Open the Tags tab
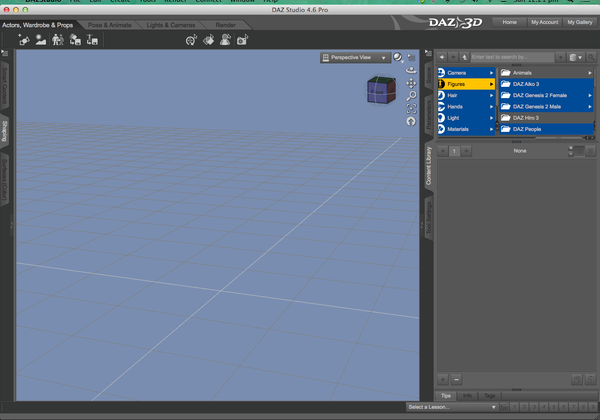The height and width of the screenshot is (420, 600). [x=490, y=396]
